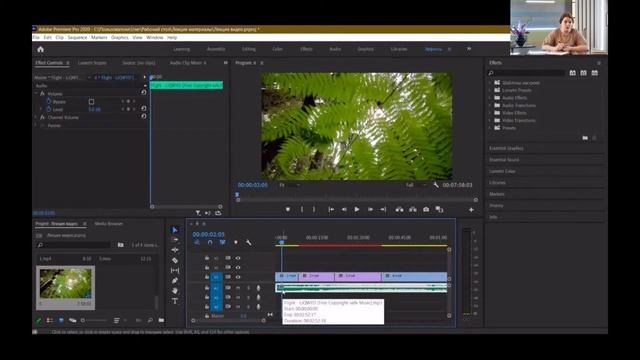Image resolution: width=640 pixels, height=360 pixels.
Task: Open the Button Editor plus icon
Action: click(x=471, y=210)
